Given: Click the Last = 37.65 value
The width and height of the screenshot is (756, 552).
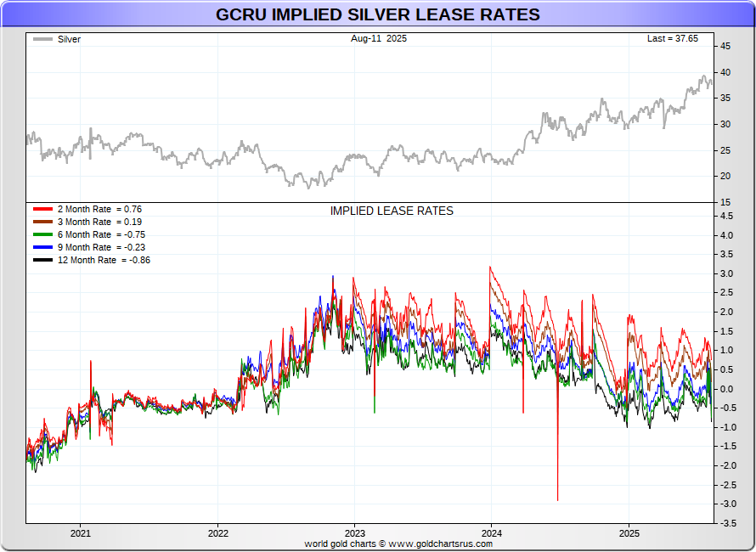Looking at the screenshot, I should tap(672, 38).
